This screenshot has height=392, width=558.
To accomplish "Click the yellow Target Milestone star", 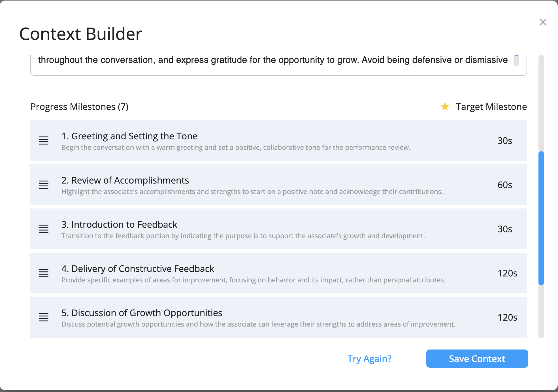I will 445,107.
